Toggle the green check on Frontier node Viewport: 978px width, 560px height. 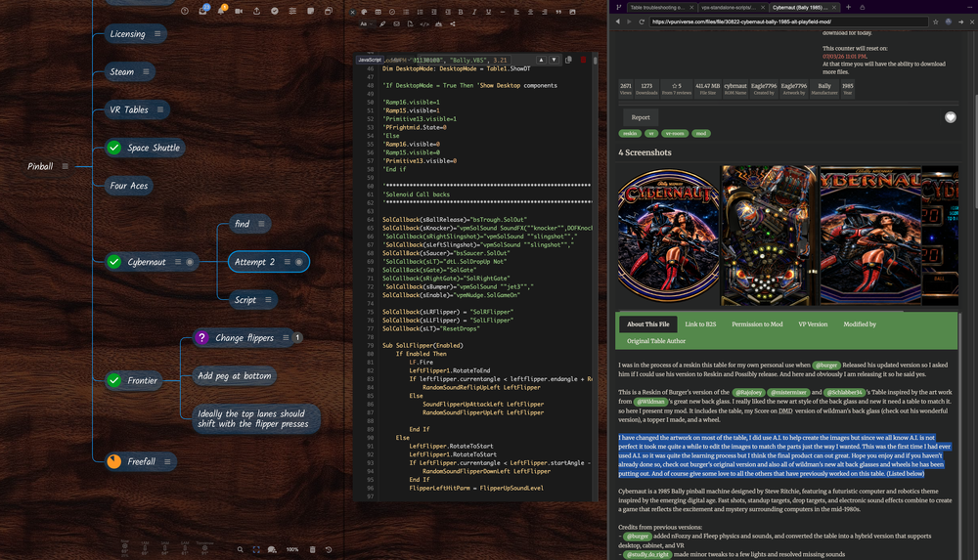tap(114, 380)
